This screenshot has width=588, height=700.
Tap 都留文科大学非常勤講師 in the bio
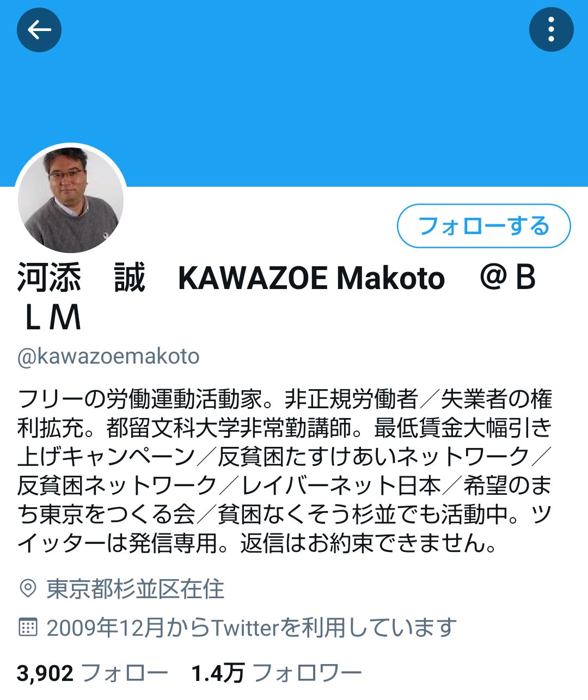click(x=229, y=428)
